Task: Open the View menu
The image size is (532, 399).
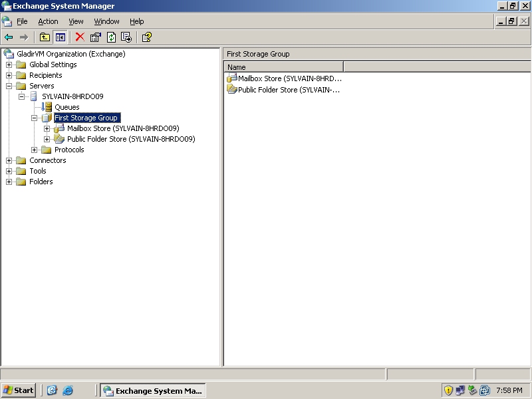Action: [x=76, y=21]
